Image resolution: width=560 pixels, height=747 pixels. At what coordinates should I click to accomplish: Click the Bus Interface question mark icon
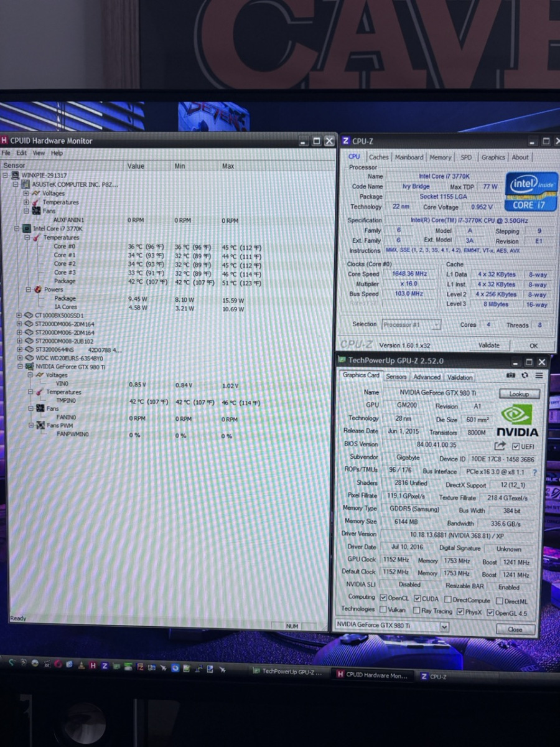pyautogui.click(x=534, y=472)
